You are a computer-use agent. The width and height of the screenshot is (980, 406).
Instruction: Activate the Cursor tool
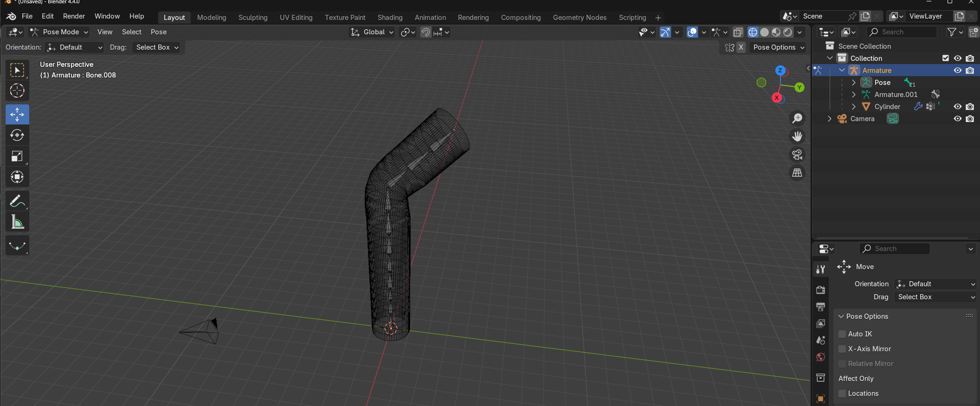coord(17,91)
